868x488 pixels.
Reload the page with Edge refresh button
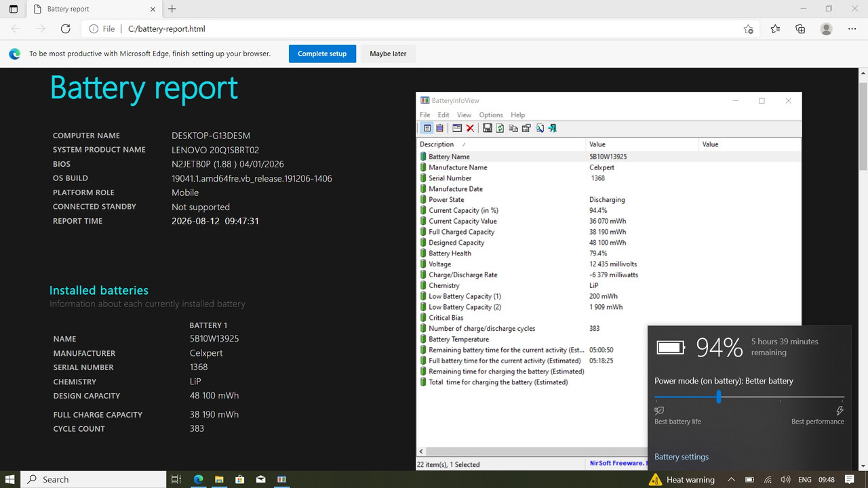click(x=66, y=29)
